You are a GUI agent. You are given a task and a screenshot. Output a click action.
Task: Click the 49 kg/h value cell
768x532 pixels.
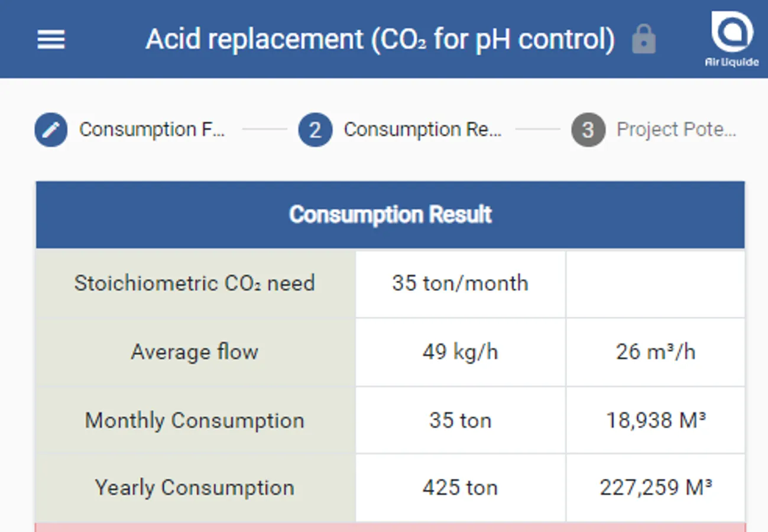[x=460, y=352]
